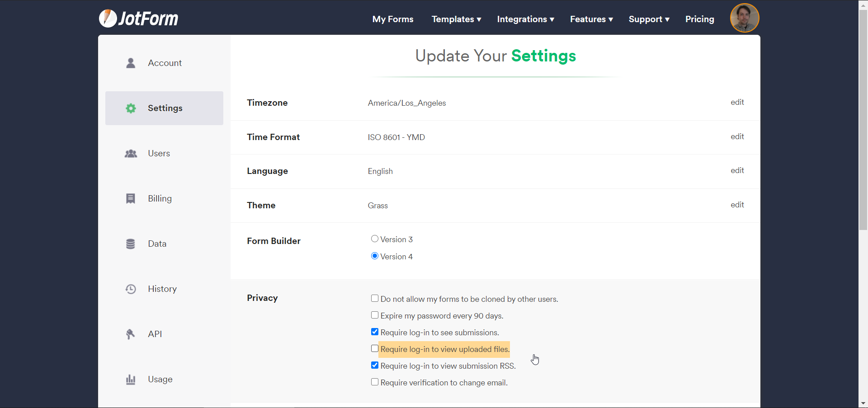Expand the Support menu
The image size is (868, 408).
[649, 19]
